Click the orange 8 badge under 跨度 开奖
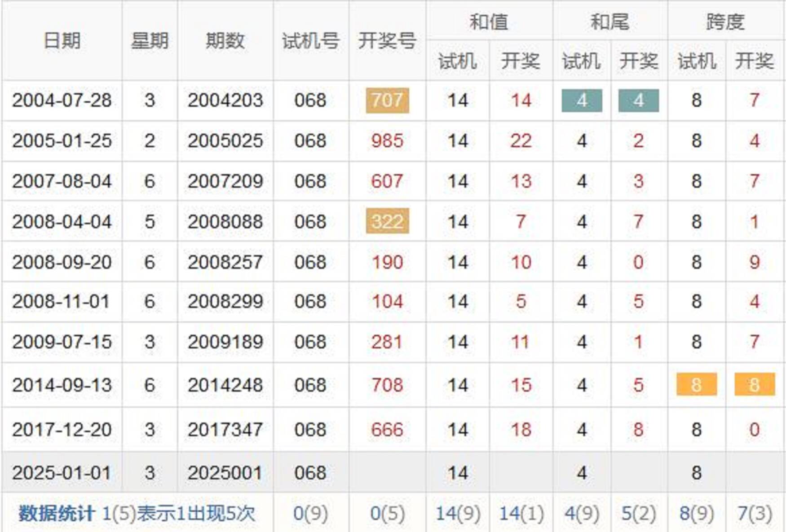 754,385
